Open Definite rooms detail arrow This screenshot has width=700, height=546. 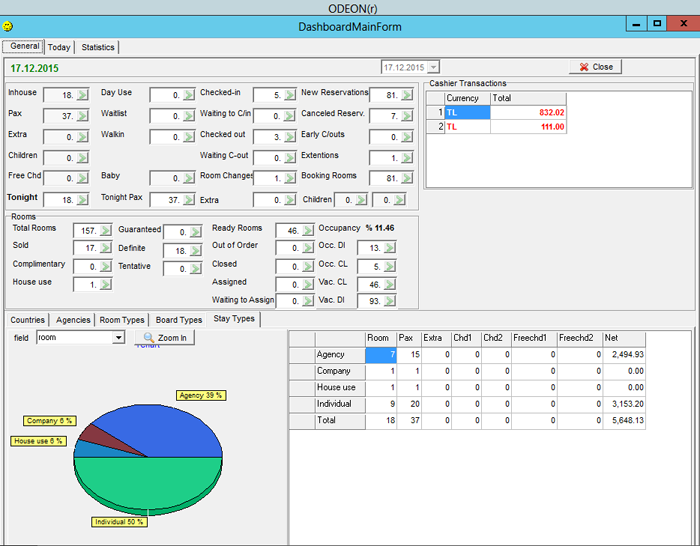coord(196,250)
